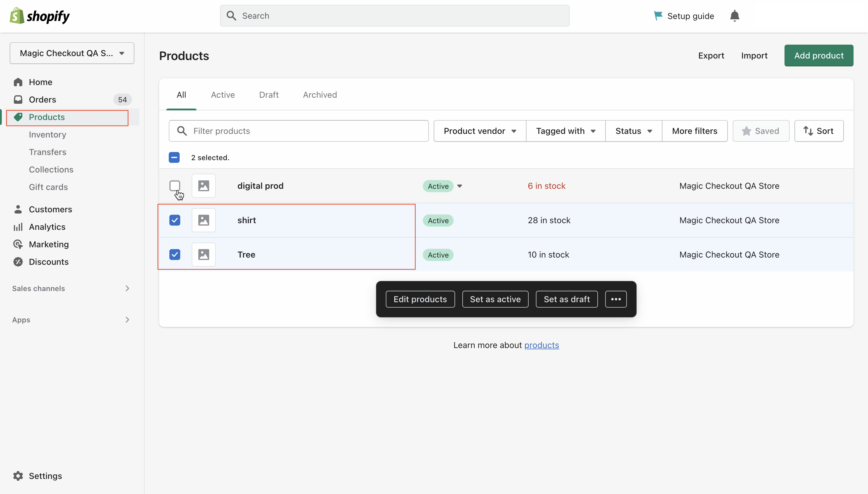Switch to the Active products tab
The width and height of the screenshot is (868, 494).
[223, 95]
